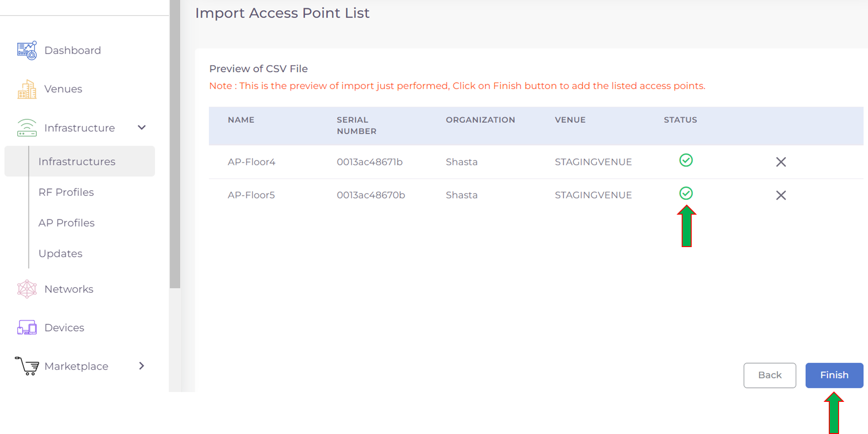Expand the Marketplace submenu arrow
Image resolution: width=868 pixels, height=434 pixels.
[141, 366]
